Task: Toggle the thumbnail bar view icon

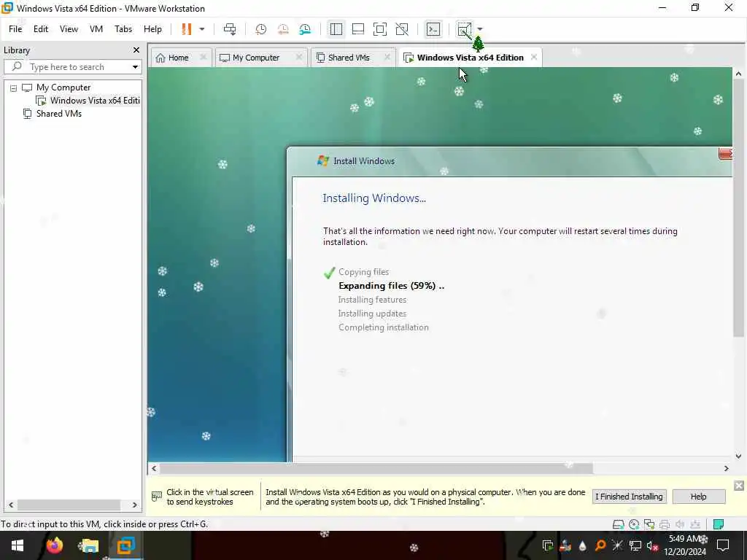Action: point(357,29)
